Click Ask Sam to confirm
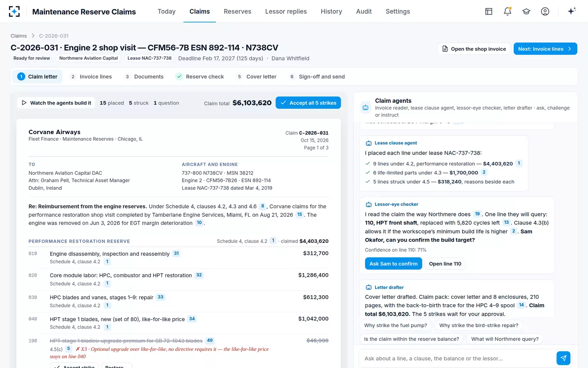The width and height of the screenshot is (588, 368). point(393,264)
